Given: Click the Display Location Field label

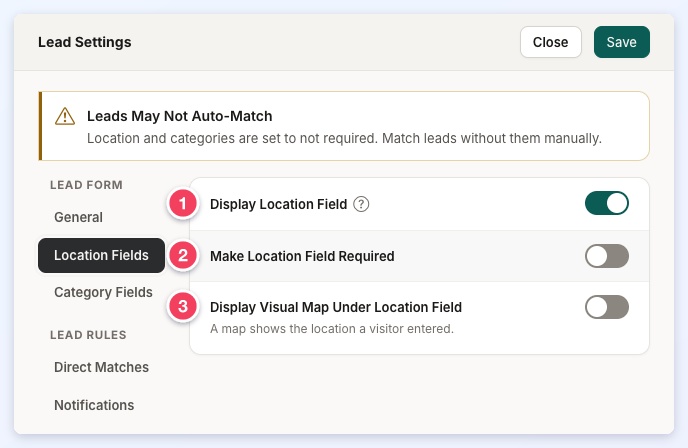Looking at the screenshot, I should (x=279, y=204).
